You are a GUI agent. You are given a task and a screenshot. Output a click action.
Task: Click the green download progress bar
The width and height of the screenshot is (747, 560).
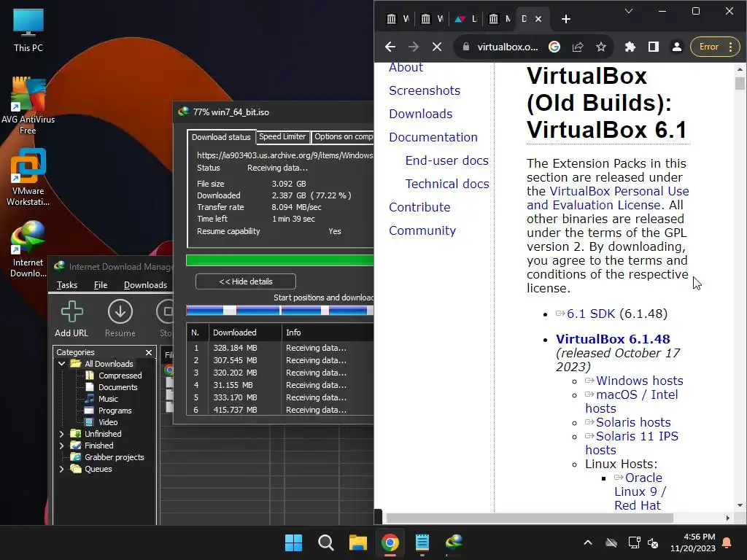[279, 260]
